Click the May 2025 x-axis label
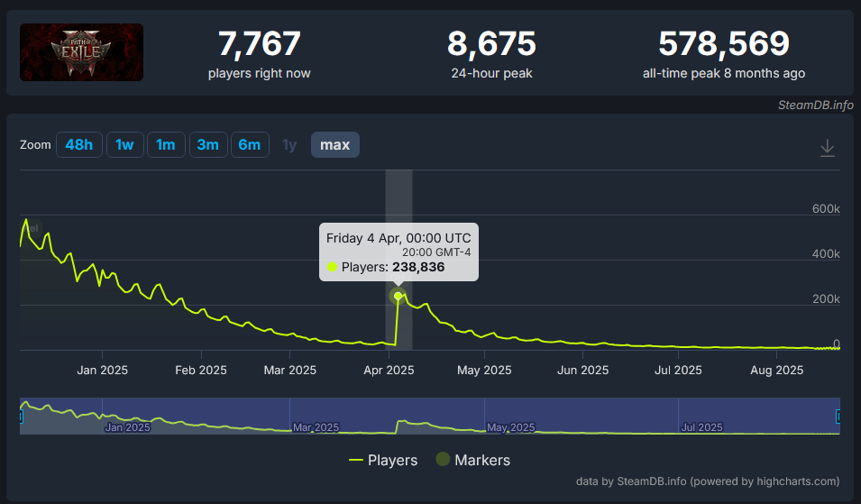Screen dimensions: 861x504 [x=484, y=371]
